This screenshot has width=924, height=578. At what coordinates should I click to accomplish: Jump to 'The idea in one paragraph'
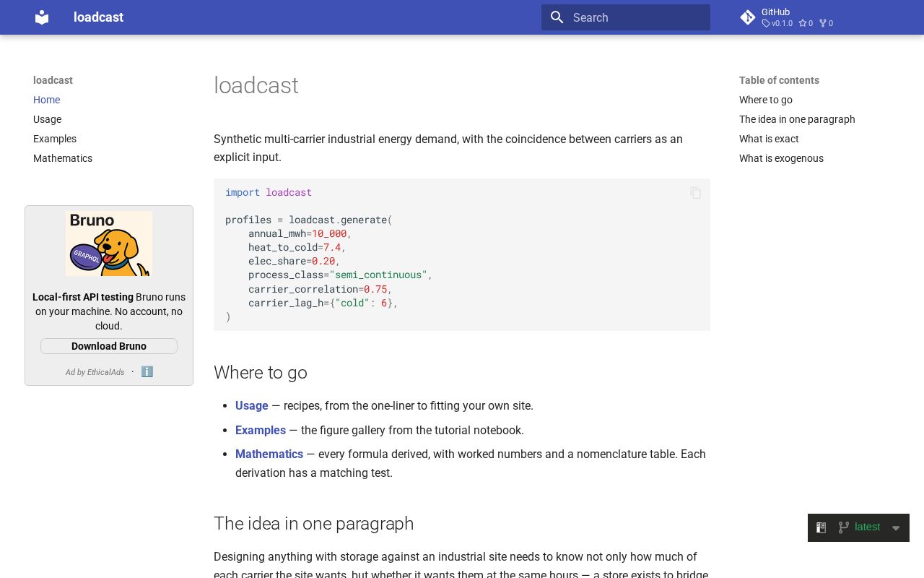(x=797, y=119)
